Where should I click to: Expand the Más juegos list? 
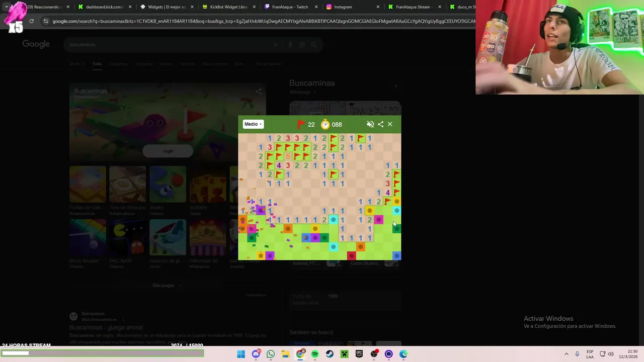[x=166, y=285]
